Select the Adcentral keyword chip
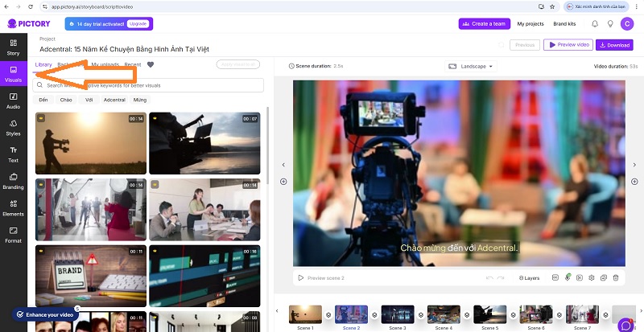This screenshot has width=644, height=332. 114,100
